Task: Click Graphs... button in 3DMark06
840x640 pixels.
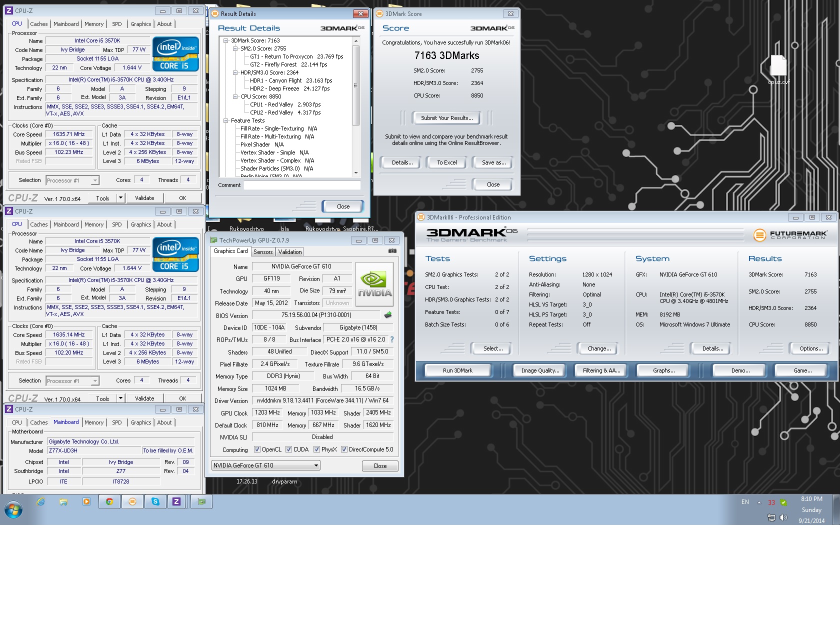Action: pos(663,370)
